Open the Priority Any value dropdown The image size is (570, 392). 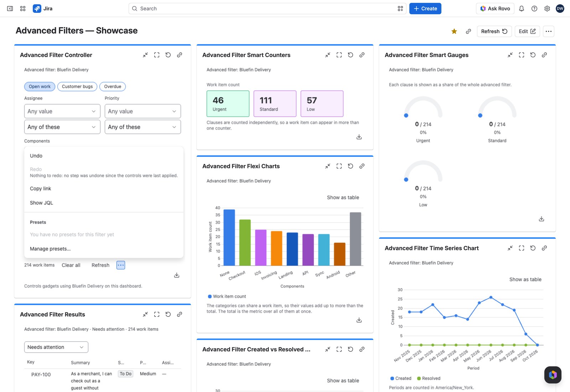click(143, 111)
